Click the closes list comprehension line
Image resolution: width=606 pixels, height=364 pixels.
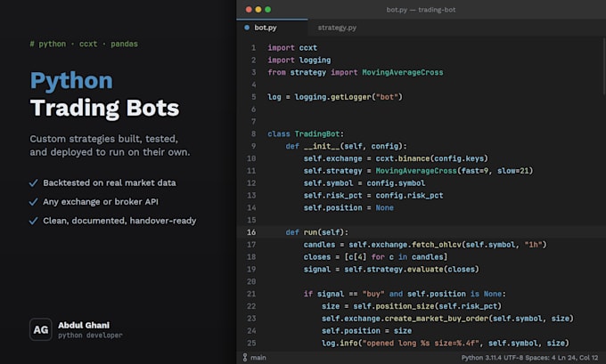pos(375,256)
